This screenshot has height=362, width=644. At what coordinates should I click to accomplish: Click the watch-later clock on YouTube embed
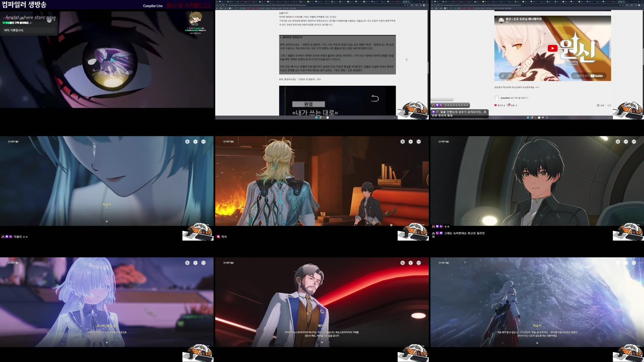pyautogui.click(x=510, y=76)
